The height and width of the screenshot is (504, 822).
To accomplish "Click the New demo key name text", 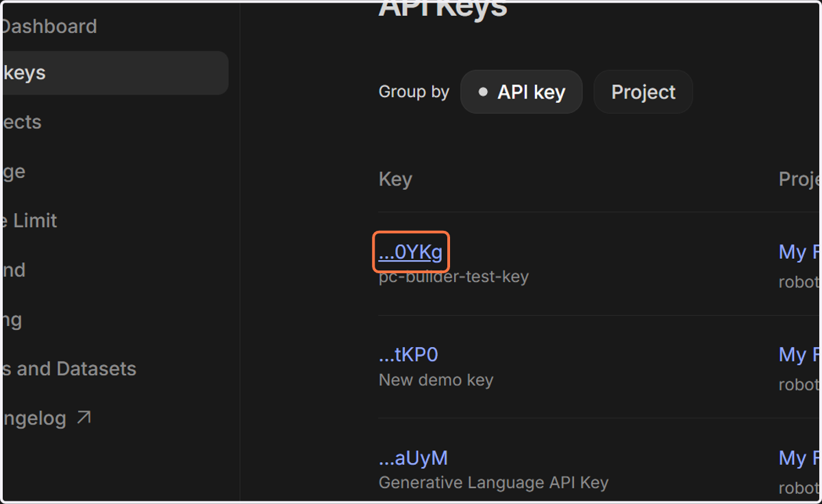I will pos(436,380).
